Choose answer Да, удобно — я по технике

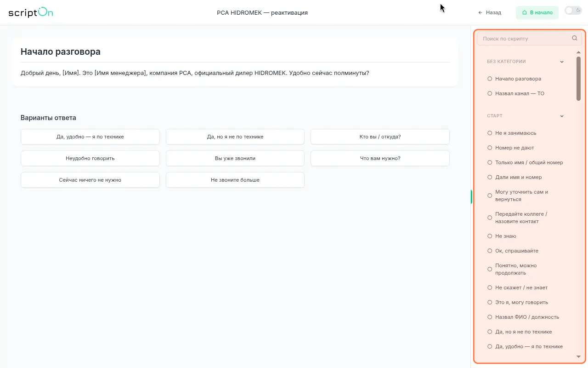[90, 137]
